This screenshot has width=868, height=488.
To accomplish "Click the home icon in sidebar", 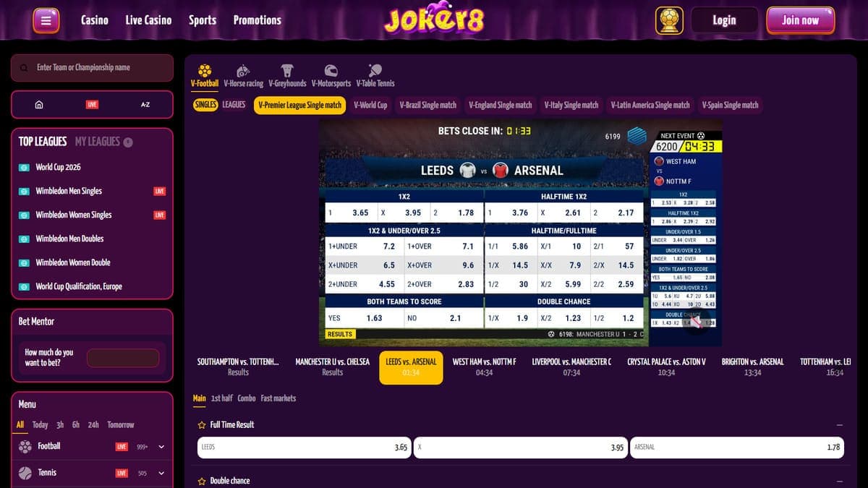I will pyautogui.click(x=39, y=105).
